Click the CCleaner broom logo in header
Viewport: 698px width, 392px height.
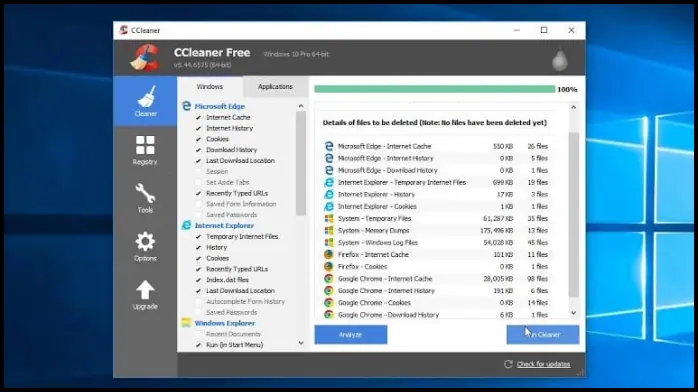(145, 58)
